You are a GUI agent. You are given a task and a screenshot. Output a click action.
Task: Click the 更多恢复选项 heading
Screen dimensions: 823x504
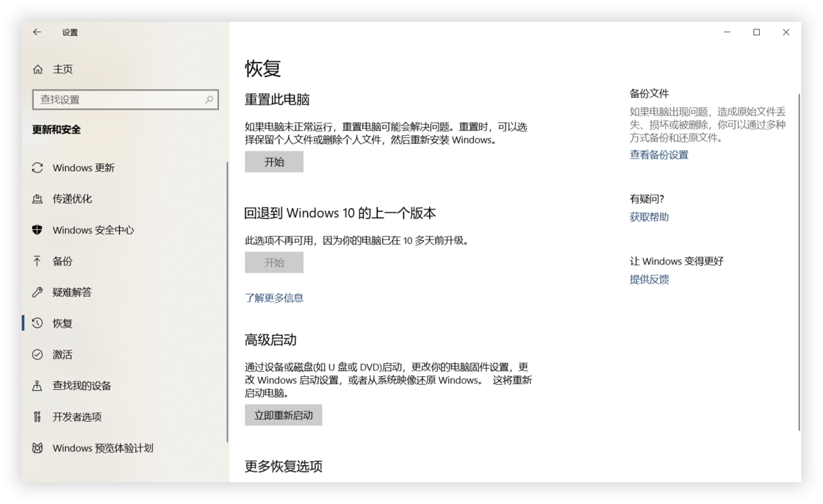pyautogui.click(x=284, y=467)
